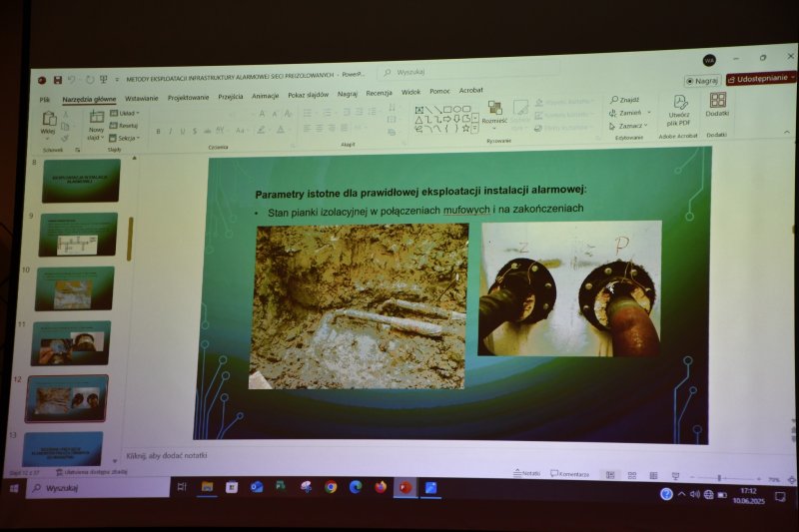Select the rectangle shape

pos(446,109)
